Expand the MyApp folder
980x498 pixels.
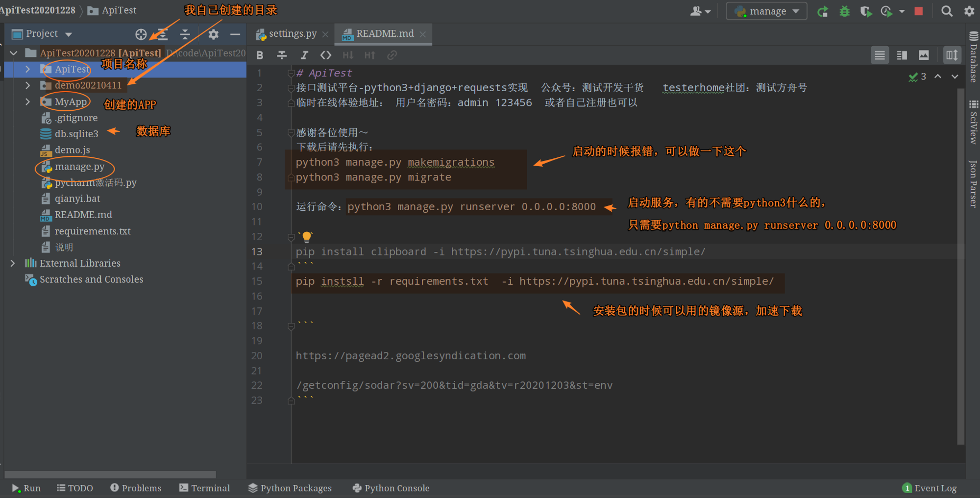(28, 101)
